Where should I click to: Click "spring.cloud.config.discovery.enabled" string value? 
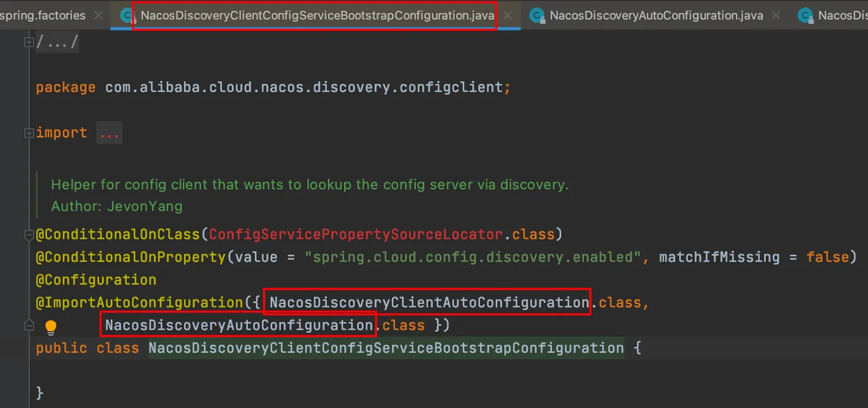coord(472,257)
